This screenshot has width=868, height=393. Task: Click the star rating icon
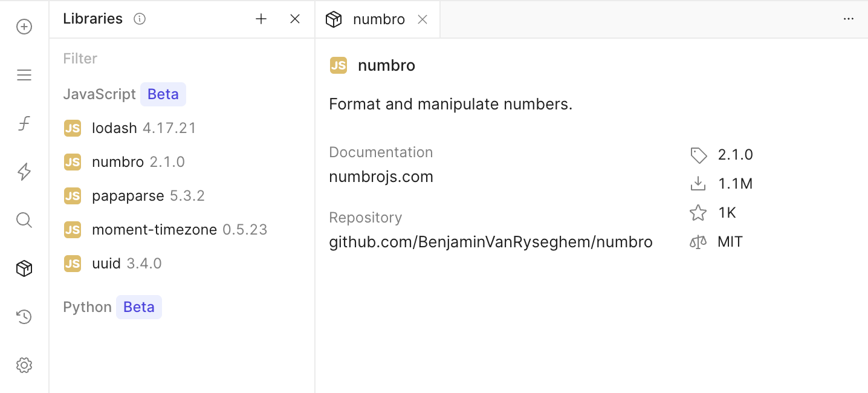tap(698, 212)
